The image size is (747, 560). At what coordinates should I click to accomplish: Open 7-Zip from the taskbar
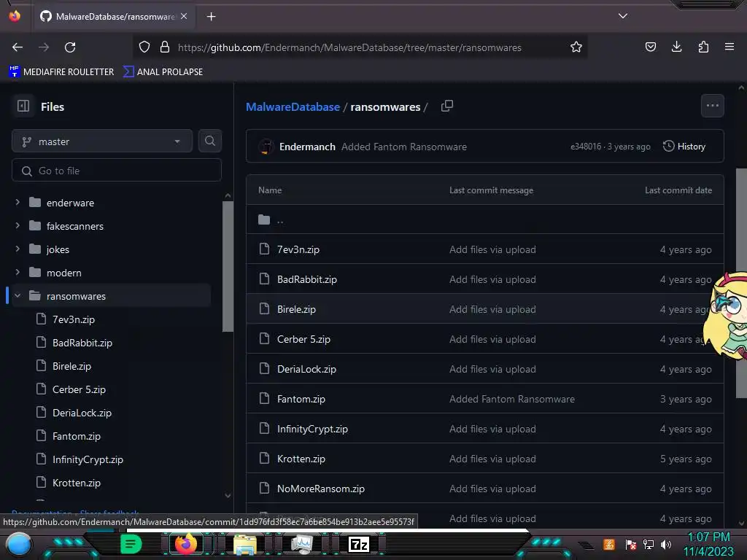pos(359,544)
